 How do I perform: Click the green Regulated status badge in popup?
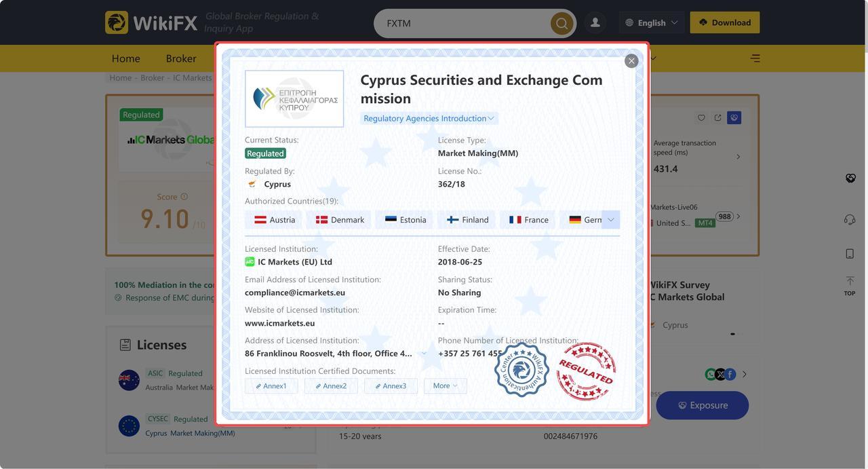(x=265, y=153)
